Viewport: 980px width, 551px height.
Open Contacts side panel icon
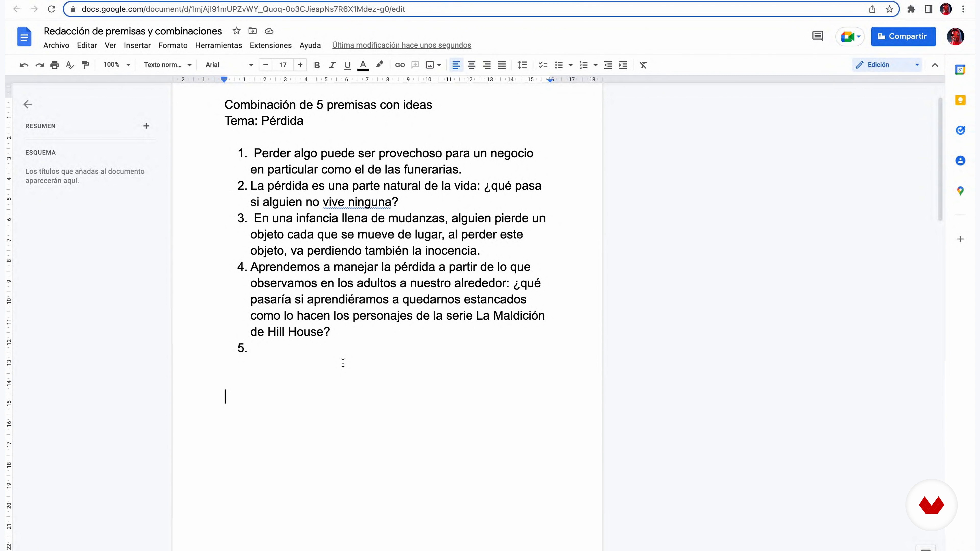tap(960, 160)
